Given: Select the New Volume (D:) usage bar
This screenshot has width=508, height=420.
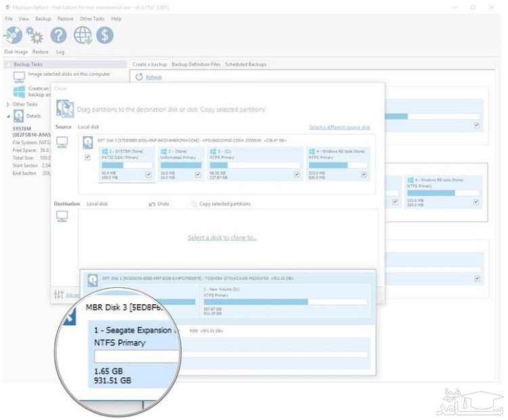Looking at the screenshot, I should [285, 302].
